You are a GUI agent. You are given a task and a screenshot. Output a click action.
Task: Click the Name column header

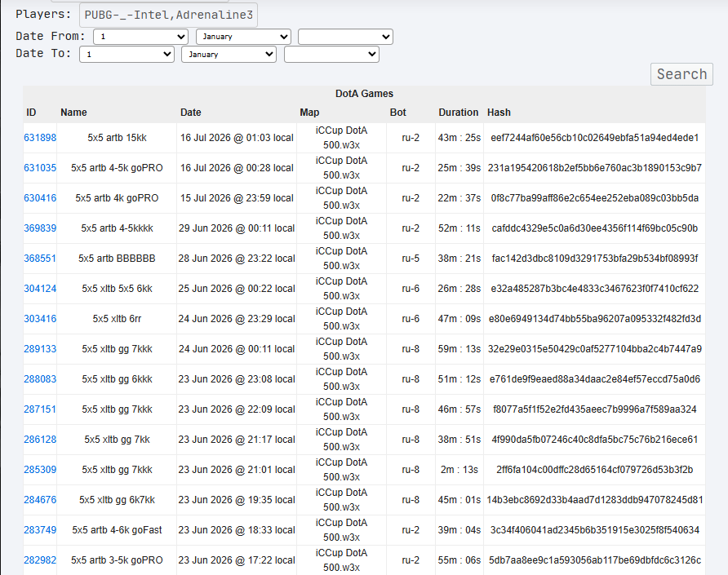73,113
